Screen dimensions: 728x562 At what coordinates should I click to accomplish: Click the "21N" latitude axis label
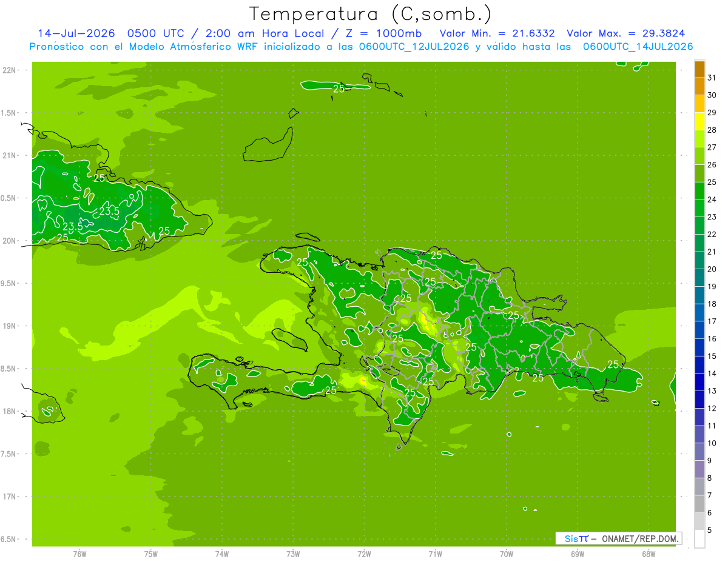click(x=10, y=156)
